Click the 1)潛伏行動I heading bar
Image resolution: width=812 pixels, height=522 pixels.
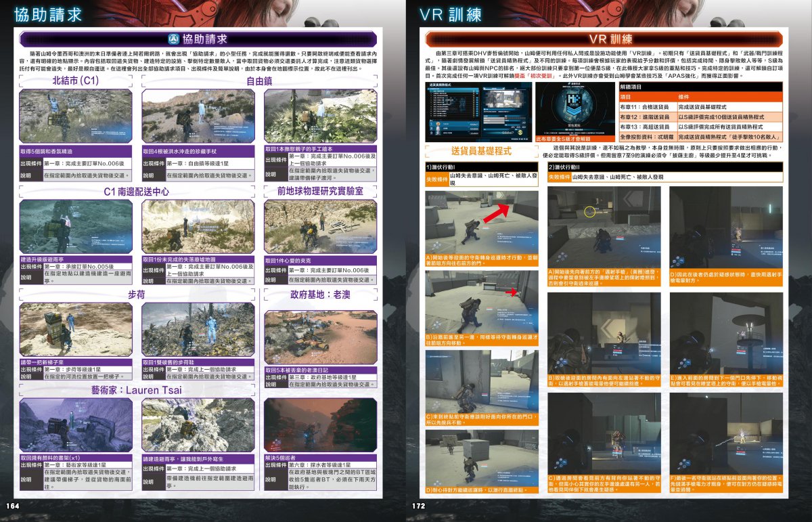click(482, 167)
